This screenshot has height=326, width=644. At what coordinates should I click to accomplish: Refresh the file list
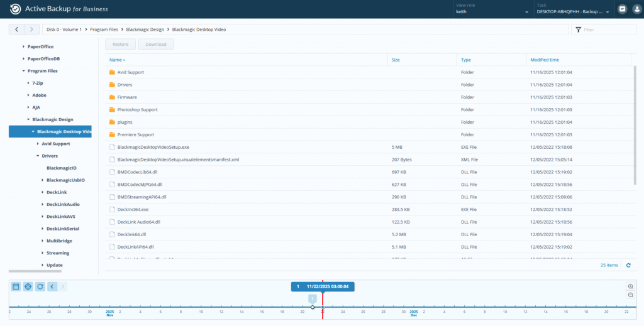pyautogui.click(x=628, y=266)
